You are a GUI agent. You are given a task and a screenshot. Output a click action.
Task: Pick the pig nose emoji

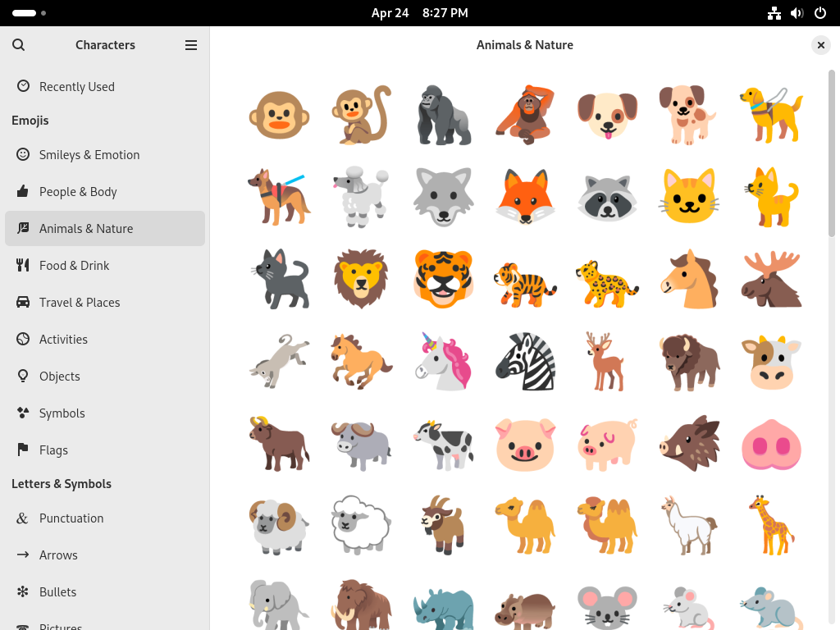pyautogui.click(x=771, y=444)
